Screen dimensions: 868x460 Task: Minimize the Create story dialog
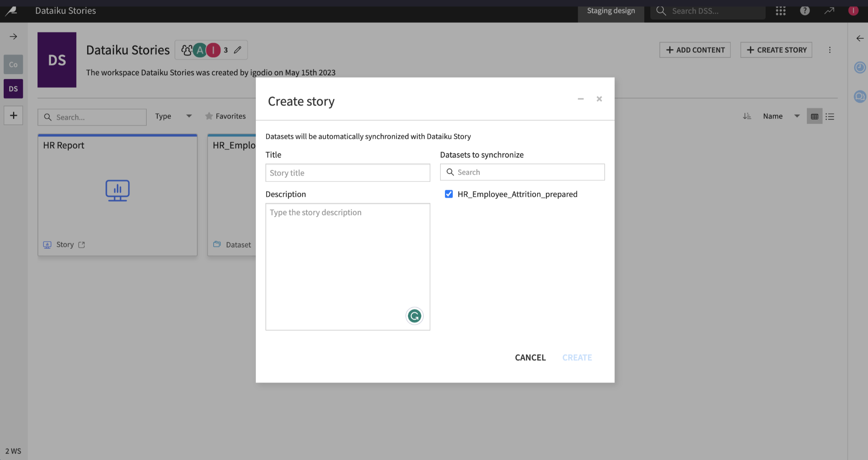581,99
